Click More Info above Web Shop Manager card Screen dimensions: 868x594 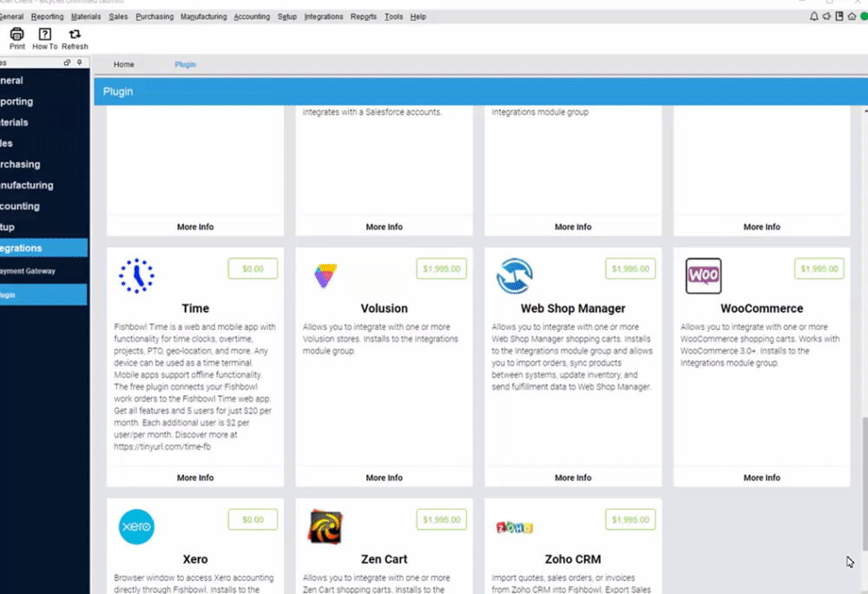pos(573,227)
